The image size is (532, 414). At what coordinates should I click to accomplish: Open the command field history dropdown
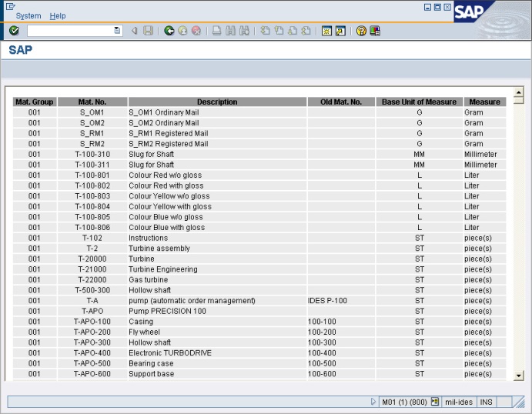(x=117, y=31)
